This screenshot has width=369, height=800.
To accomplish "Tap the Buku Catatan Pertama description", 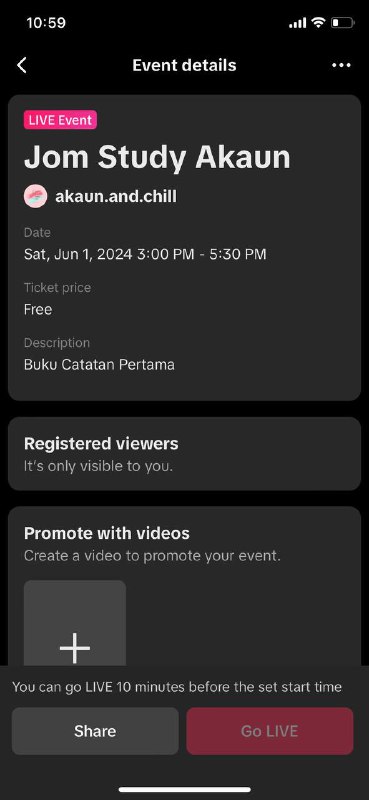I will pos(99,365).
